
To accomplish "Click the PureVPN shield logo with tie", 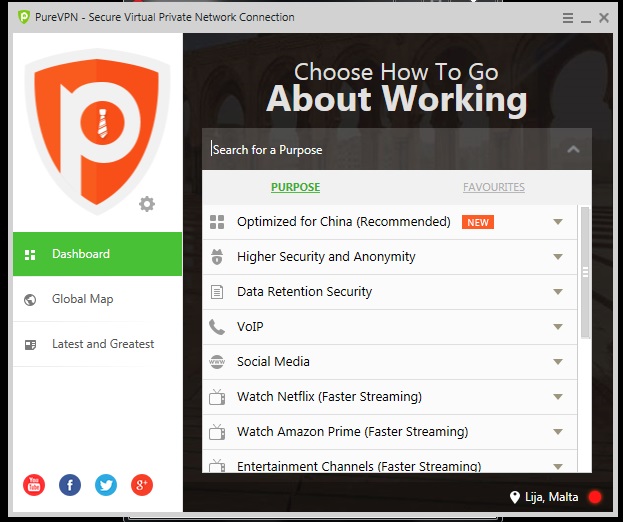I will tap(97, 131).
